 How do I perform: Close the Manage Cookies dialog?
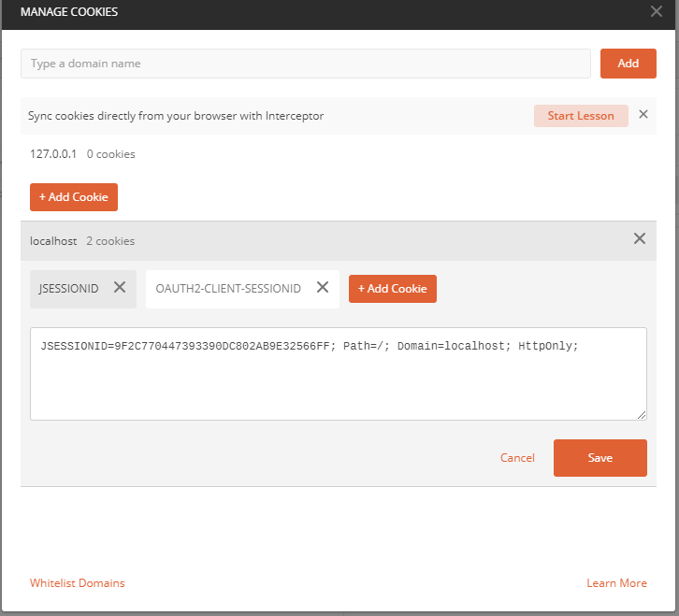tap(656, 11)
